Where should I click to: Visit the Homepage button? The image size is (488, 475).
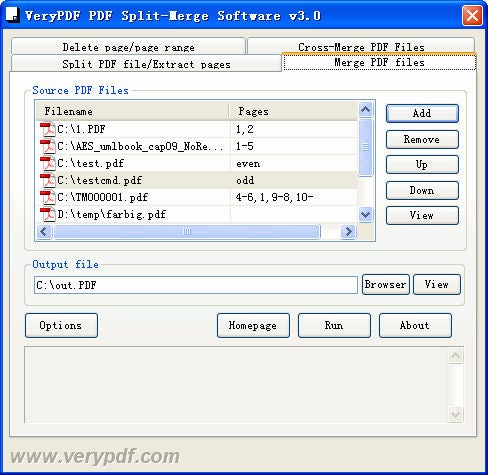coord(253,325)
